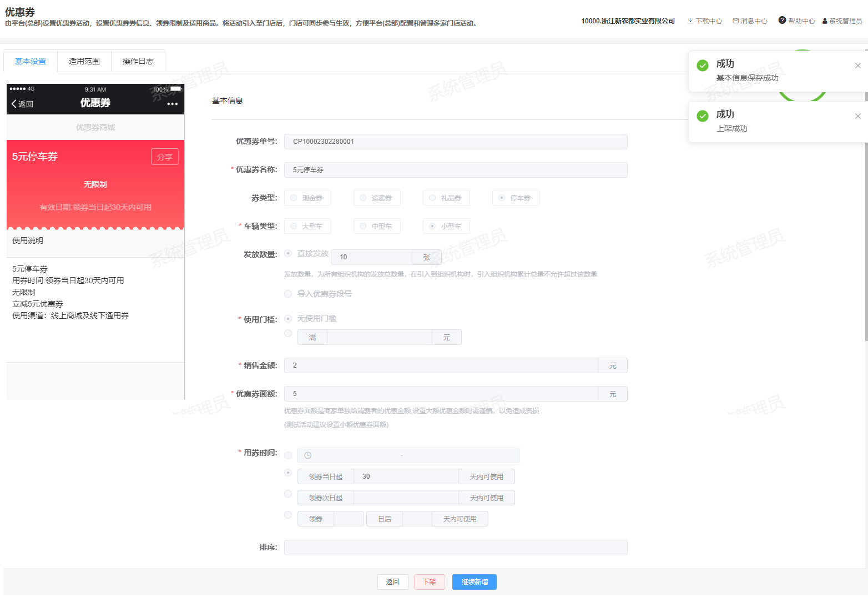
Task: Select the 停车券 coupon type
Action: pyautogui.click(x=516, y=198)
